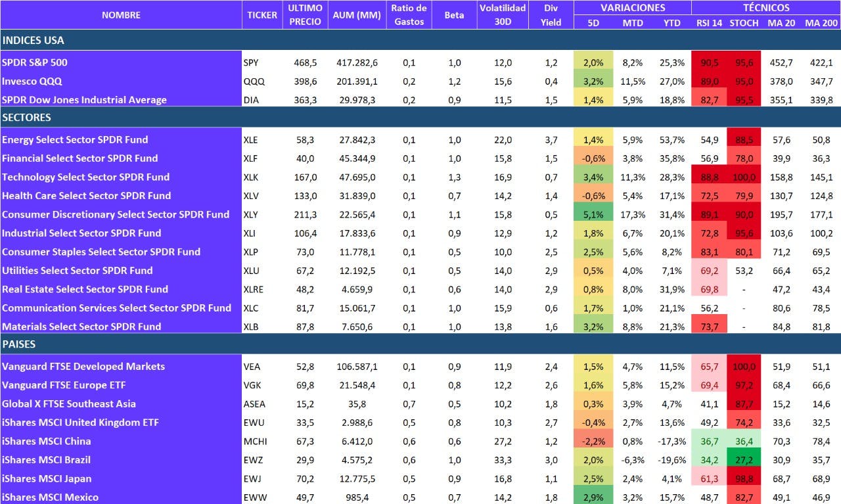
Task: Click the NOMBRE column header
Action: coord(121,15)
